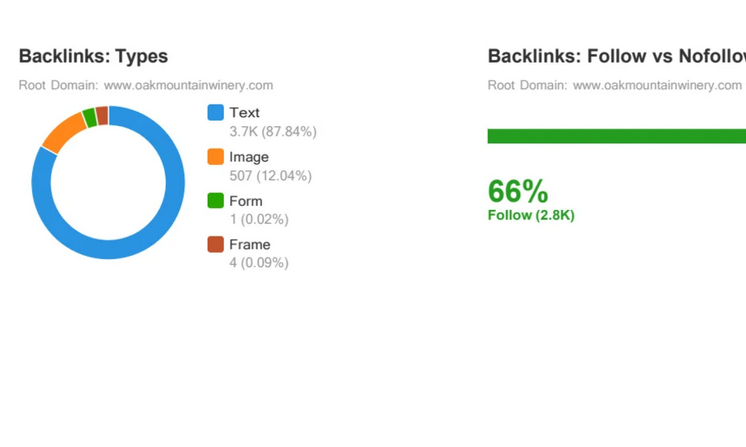746x447 pixels.
Task: Select the Image legend label
Action: click(x=249, y=157)
